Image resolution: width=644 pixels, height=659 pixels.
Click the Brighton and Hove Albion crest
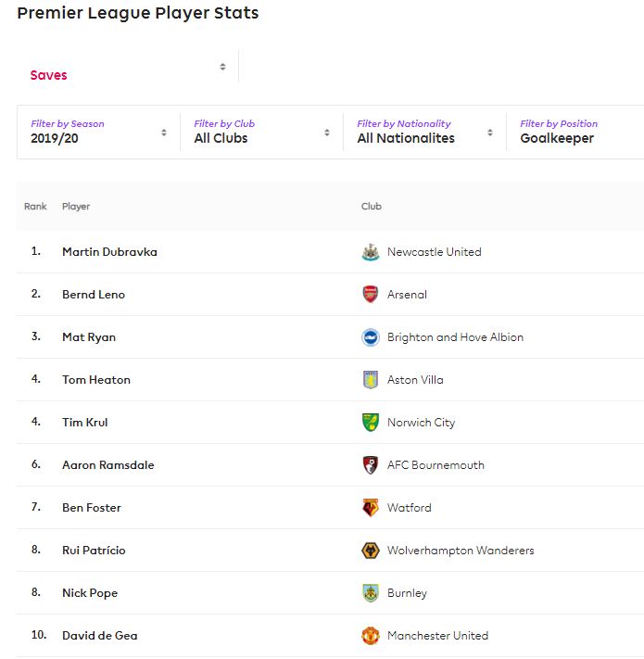[371, 337]
